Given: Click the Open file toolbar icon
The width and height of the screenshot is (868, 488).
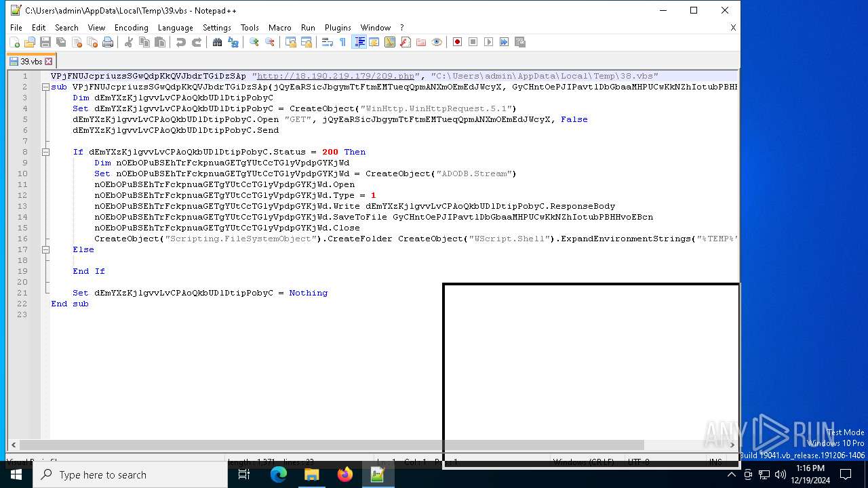Looking at the screenshot, I should click(30, 42).
